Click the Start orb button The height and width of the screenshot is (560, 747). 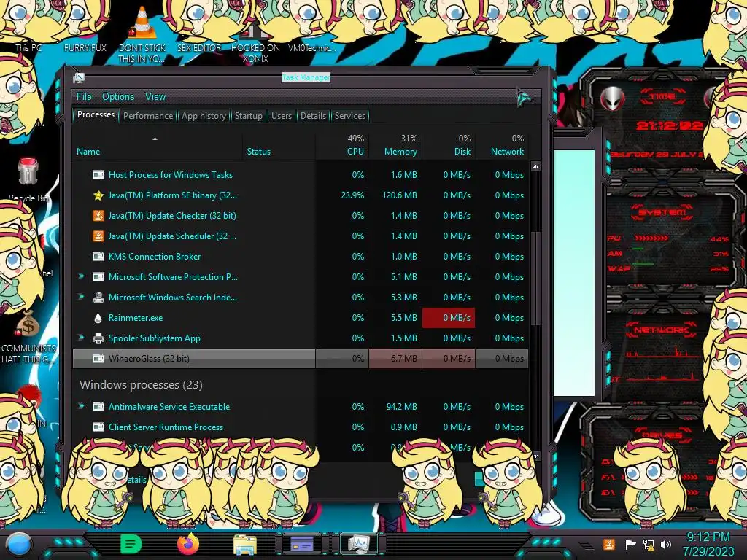pyautogui.click(x=18, y=544)
